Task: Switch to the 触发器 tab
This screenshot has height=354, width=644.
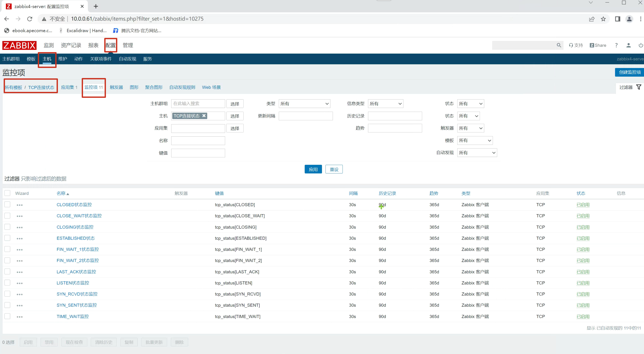Action: tap(116, 87)
